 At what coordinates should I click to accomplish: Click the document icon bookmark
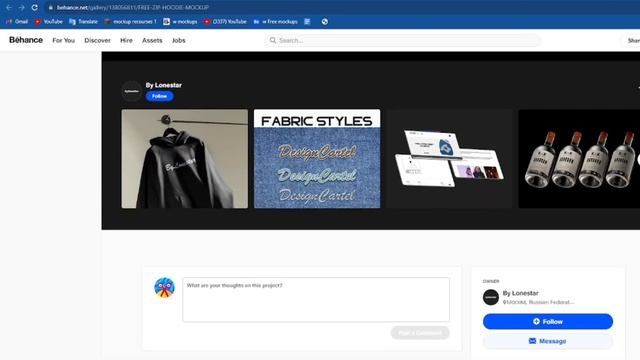307,22
